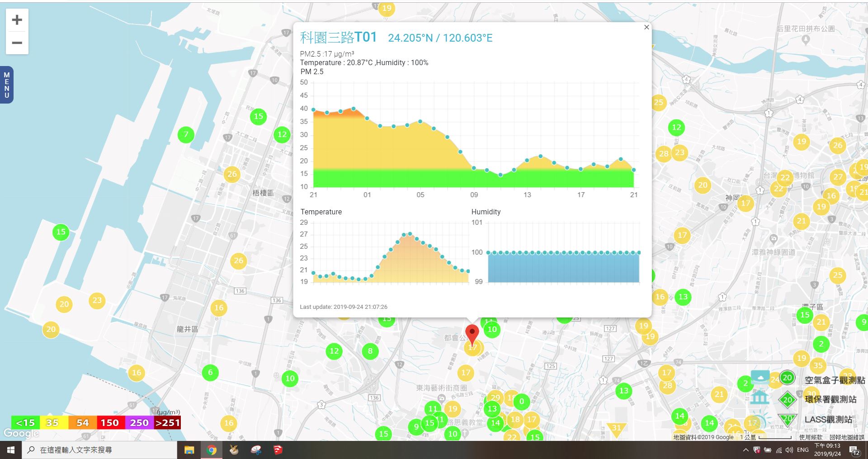Select the yellow marker showing 35

818,365
